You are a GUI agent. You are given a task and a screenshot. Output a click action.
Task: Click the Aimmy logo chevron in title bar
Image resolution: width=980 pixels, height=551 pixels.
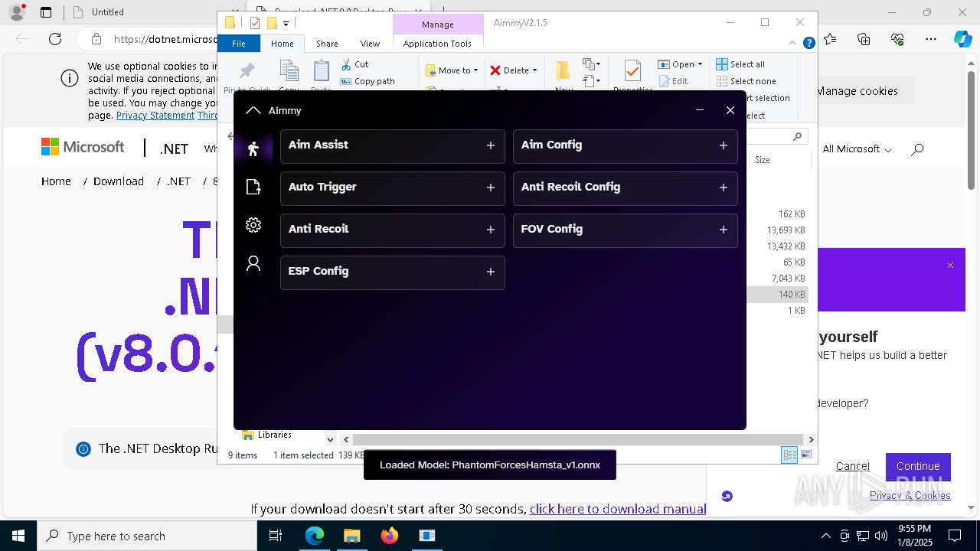[x=253, y=110]
